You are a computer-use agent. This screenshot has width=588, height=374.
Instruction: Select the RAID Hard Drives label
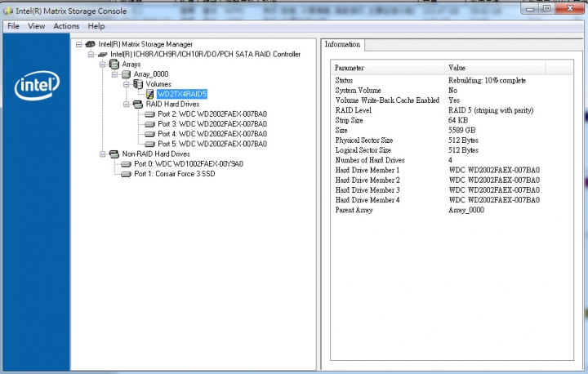click(x=173, y=104)
